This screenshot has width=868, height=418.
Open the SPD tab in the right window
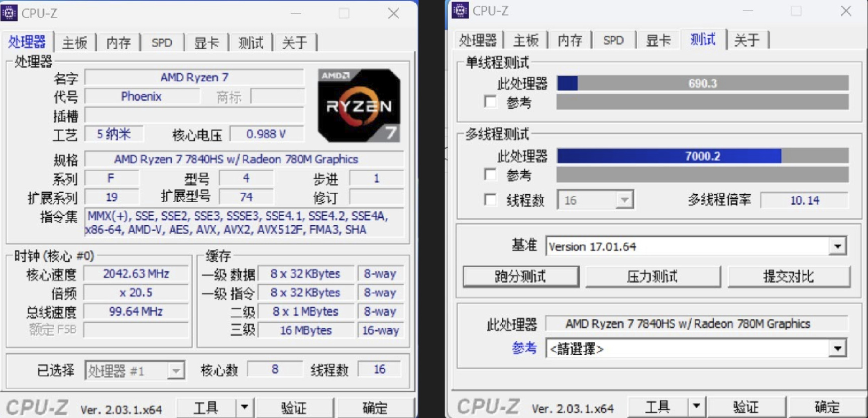click(613, 40)
